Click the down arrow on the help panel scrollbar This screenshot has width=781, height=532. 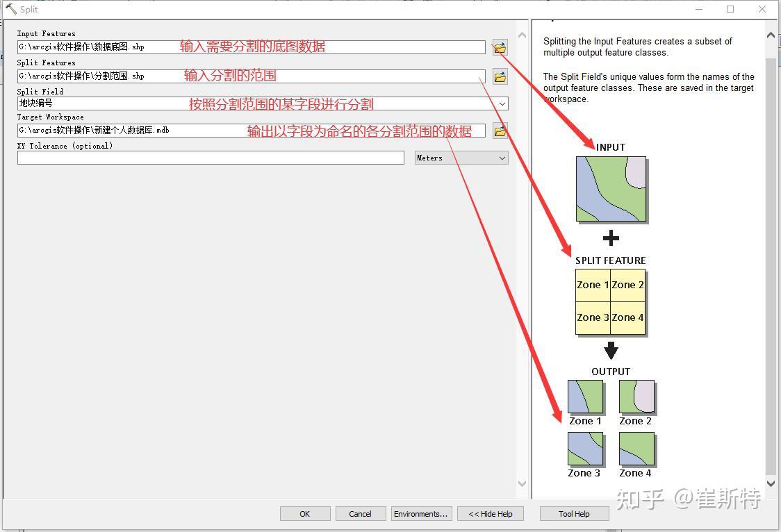pyautogui.click(x=771, y=482)
